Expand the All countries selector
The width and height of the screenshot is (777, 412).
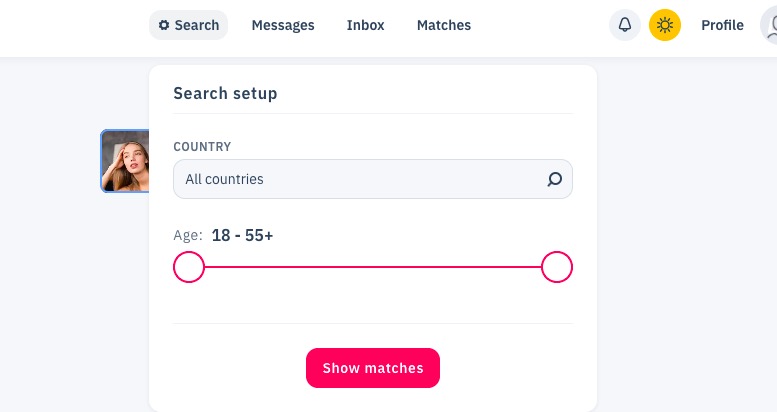coord(373,179)
